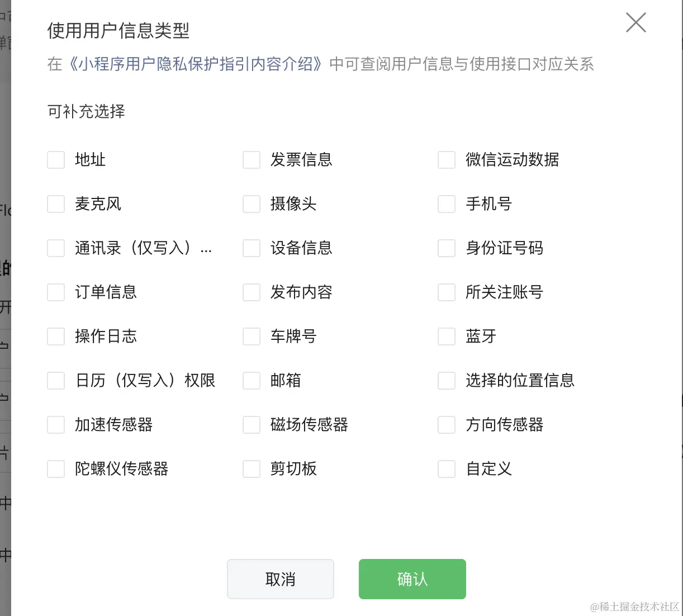This screenshot has height=616, width=683.
Task: Check the 自定义 (Custom) option
Action: (447, 469)
